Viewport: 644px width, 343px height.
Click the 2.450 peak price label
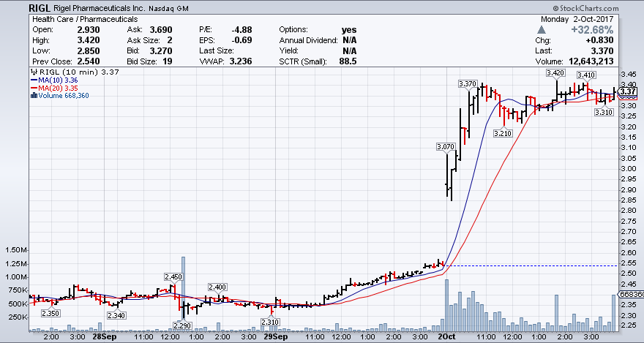click(173, 276)
